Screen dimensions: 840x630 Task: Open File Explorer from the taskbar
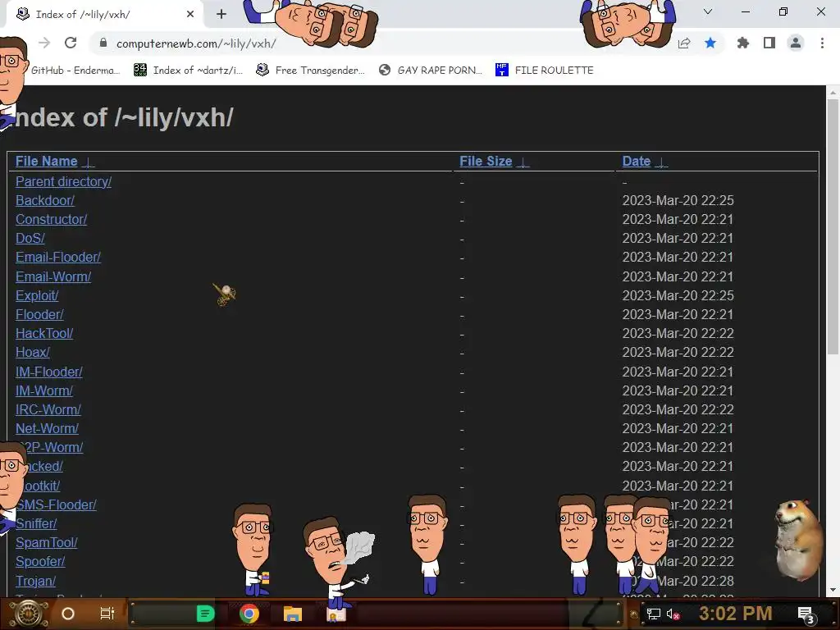click(x=293, y=614)
